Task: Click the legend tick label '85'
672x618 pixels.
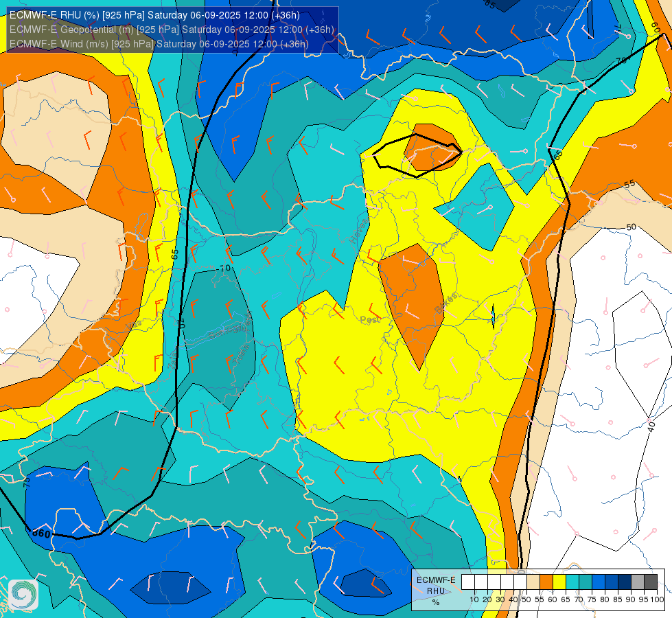Action: point(618,599)
